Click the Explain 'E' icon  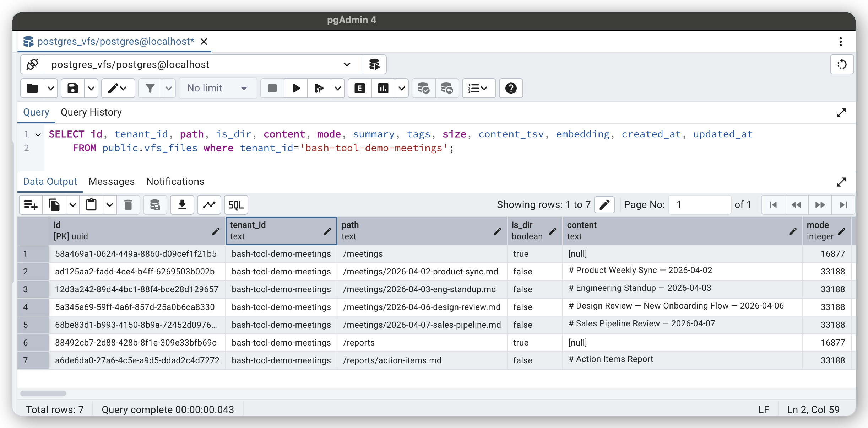pyautogui.click(x=360, y=88)
